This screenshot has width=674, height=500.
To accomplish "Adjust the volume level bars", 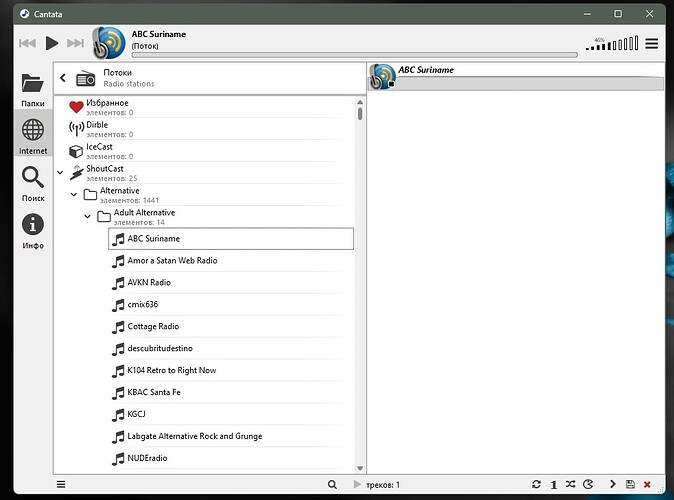I will pos(612,43).
